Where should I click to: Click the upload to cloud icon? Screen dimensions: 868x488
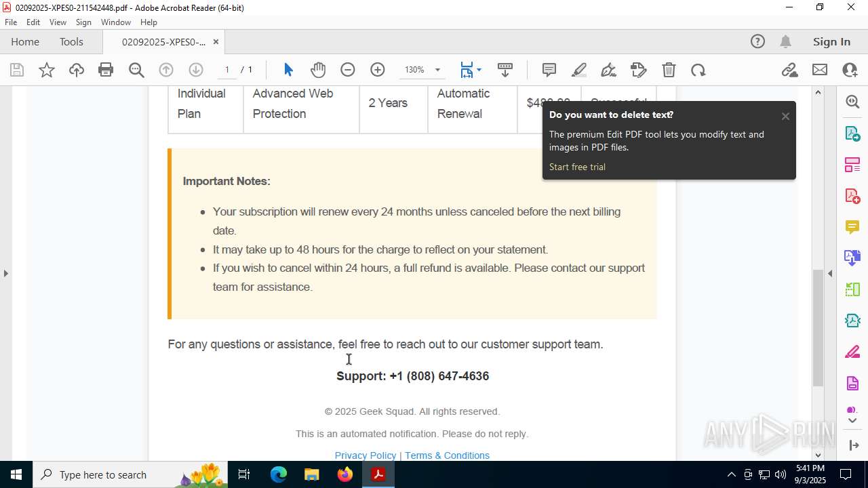click(x=77, y=70)
